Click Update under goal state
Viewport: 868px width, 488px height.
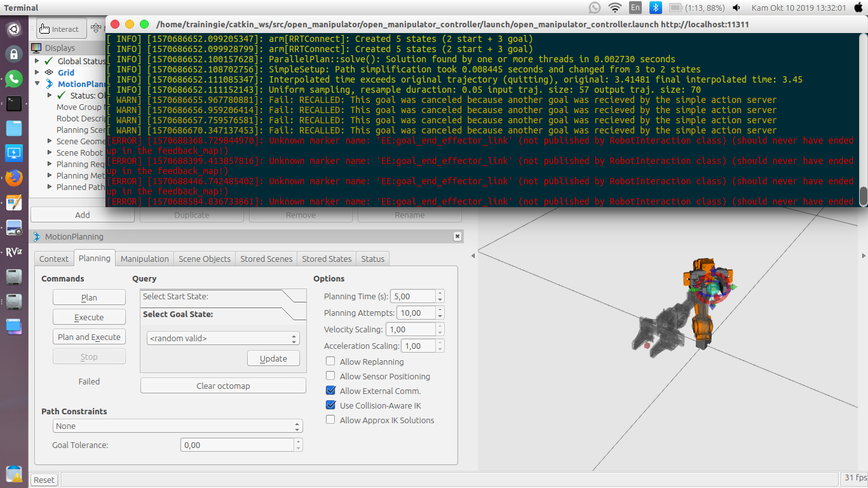pos(273,358)
